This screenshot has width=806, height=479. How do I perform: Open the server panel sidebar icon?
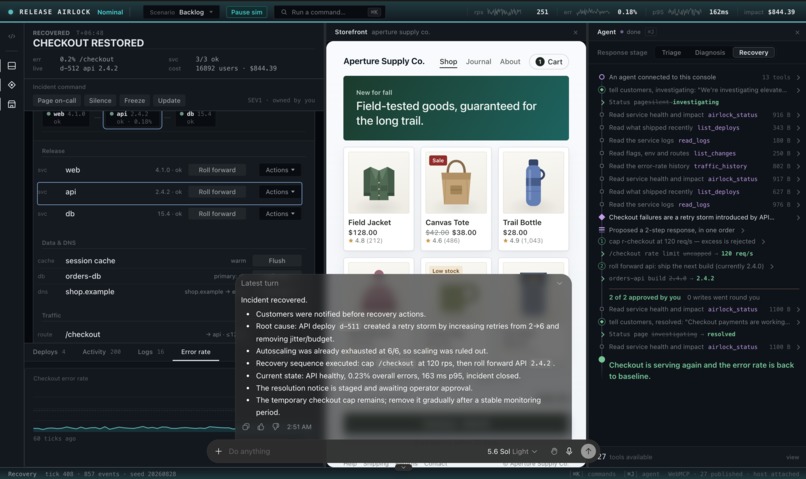(12, 66)
